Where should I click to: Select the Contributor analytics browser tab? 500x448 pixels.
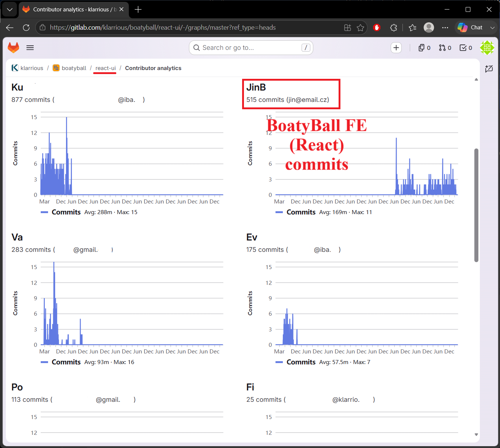point(73,10)
